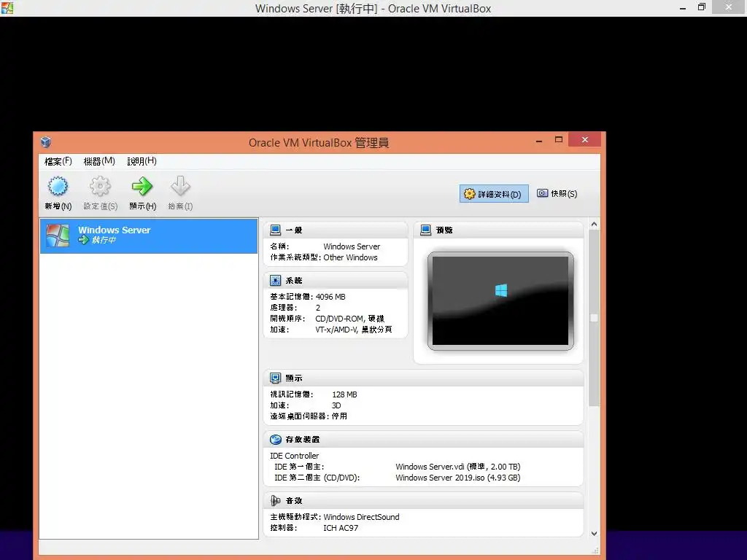This screenshot has height=560, width=747.
Task: Click the VM preview thumbnail screen
Action: [500, 301]
